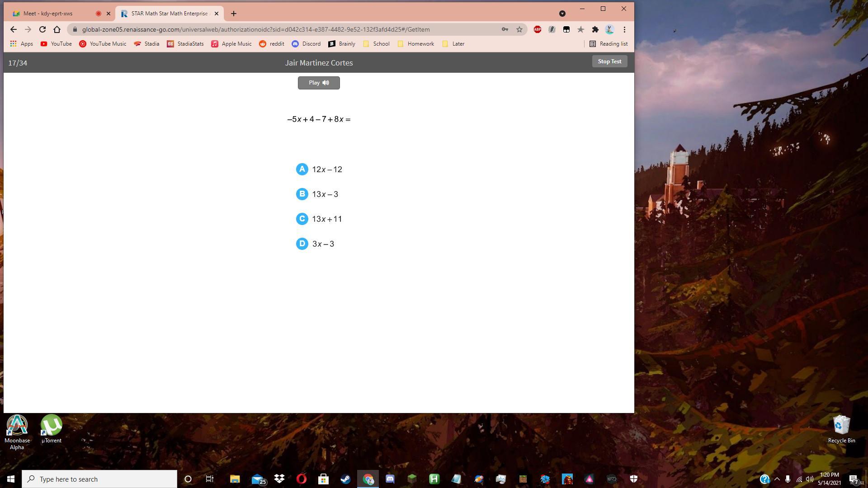Go to the browser home page
The width and height of the screenshot is (868, 488).
(x=57, y=29)
